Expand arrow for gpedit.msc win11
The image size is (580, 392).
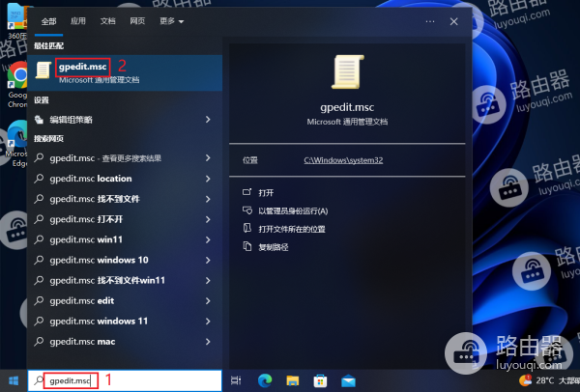(x=208, y=239)
